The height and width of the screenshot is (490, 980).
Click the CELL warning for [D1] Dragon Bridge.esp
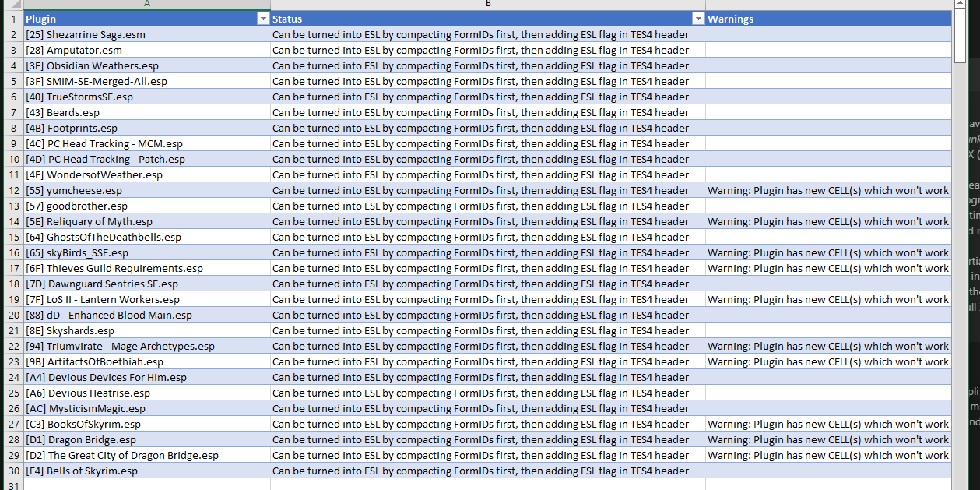point(828,439)
